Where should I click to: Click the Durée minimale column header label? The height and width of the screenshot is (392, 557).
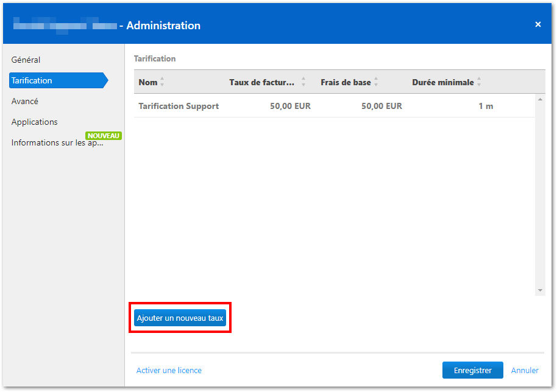pyautogui.click(x=443, y=82)
